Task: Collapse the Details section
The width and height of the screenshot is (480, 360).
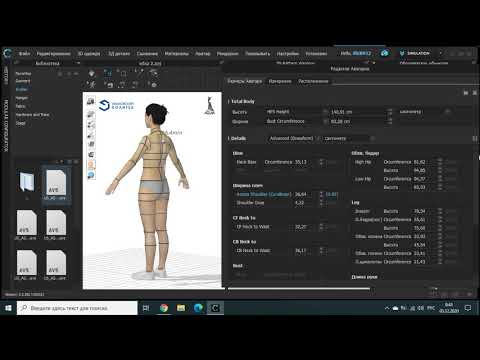Action: (x=229, y=138)
